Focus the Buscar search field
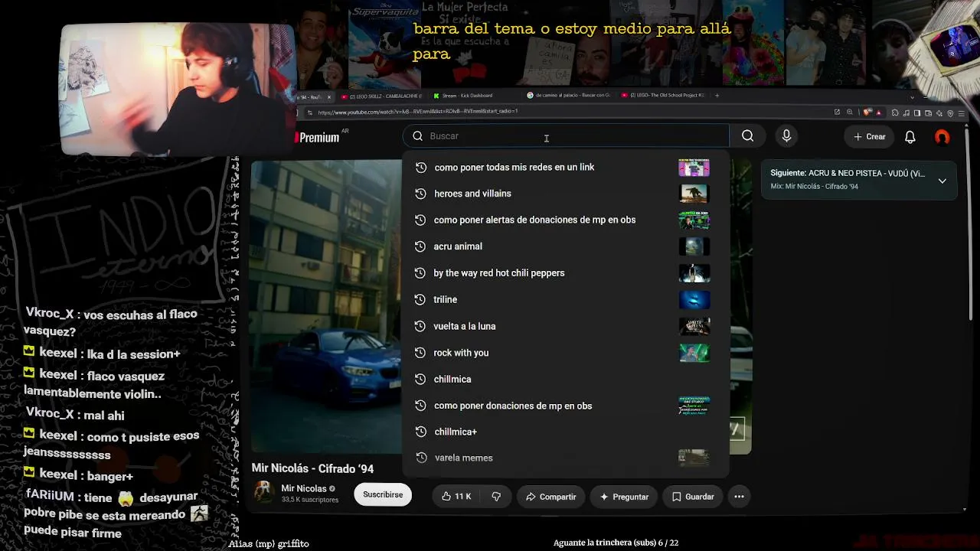This screenshot has height=551, width=980. [x=566, y=136]
